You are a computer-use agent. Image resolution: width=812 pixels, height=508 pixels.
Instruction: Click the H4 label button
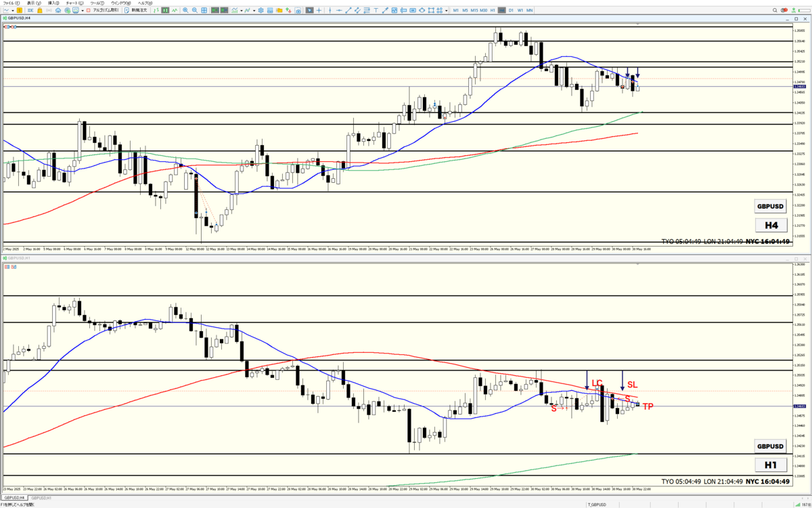click(x=770, y=225)
